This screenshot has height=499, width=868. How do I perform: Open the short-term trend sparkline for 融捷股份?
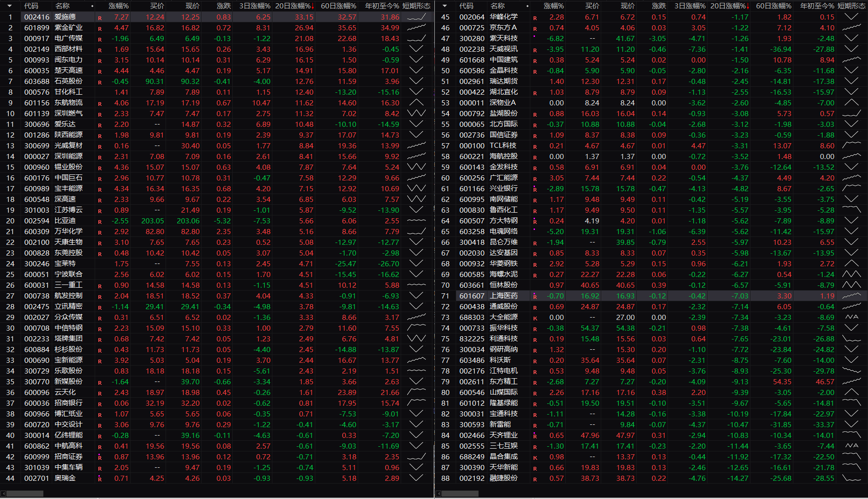pos(852,478)
